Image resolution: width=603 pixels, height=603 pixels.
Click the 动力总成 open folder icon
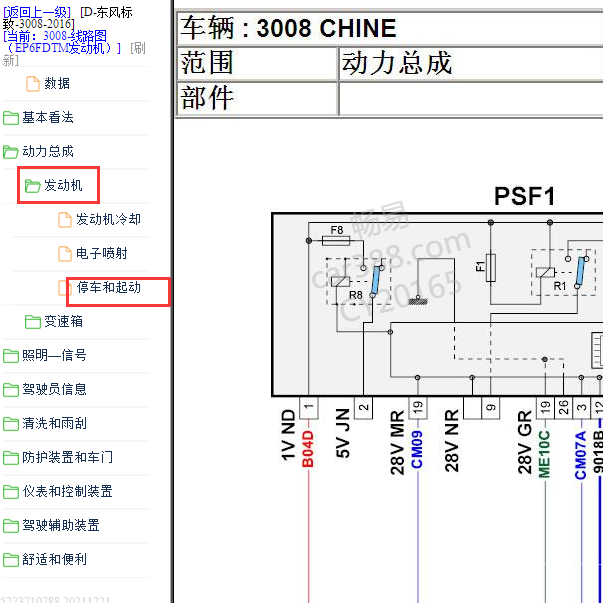pos(11,152)
